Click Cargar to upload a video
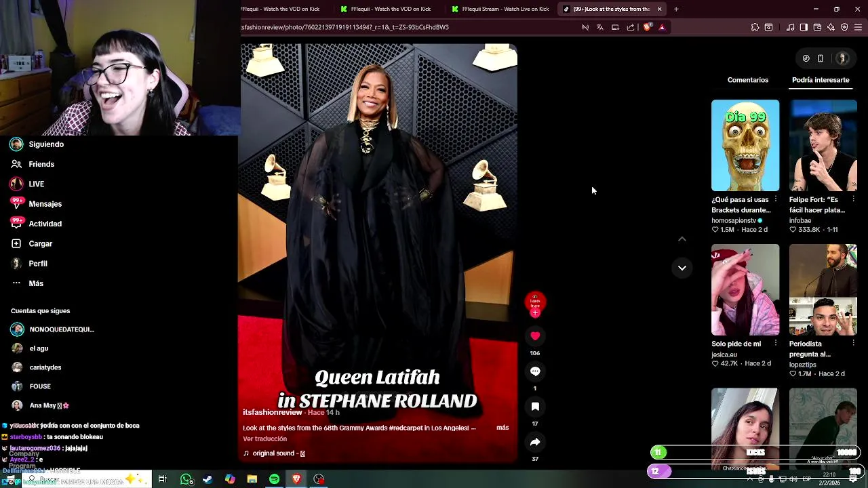This screenshot has height=488, width=868. click(40, 244)
